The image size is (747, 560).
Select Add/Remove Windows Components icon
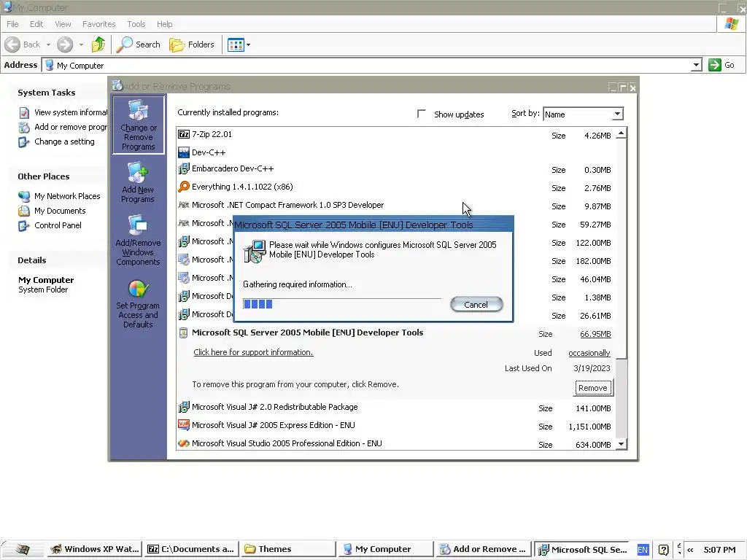tap(138, 240)
